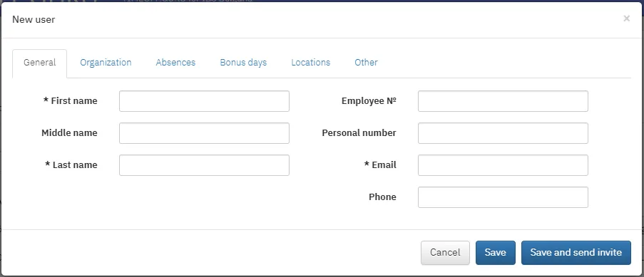Click Save and send invite

pos(576,253)
